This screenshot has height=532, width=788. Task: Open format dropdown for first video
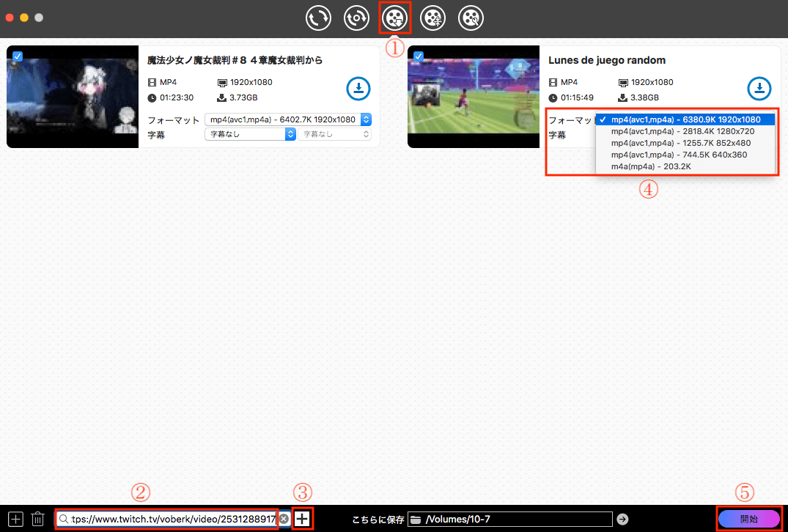tap(288, 119)
